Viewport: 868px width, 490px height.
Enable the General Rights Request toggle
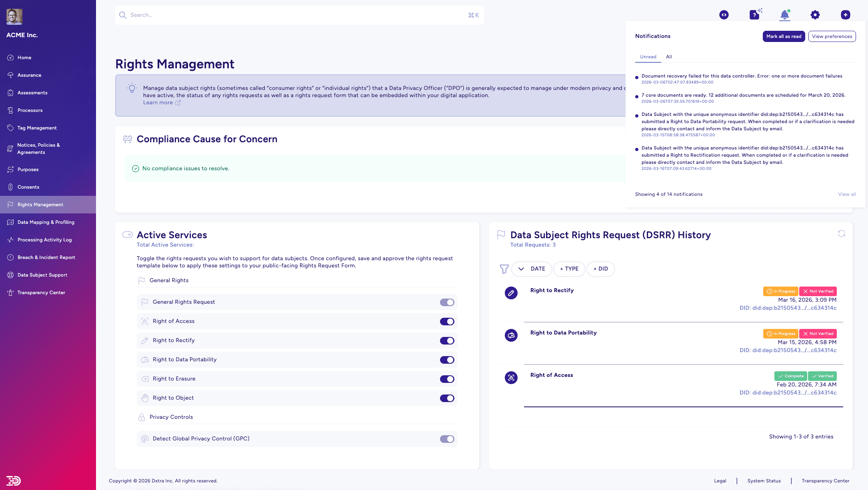(x=447, y=302)
